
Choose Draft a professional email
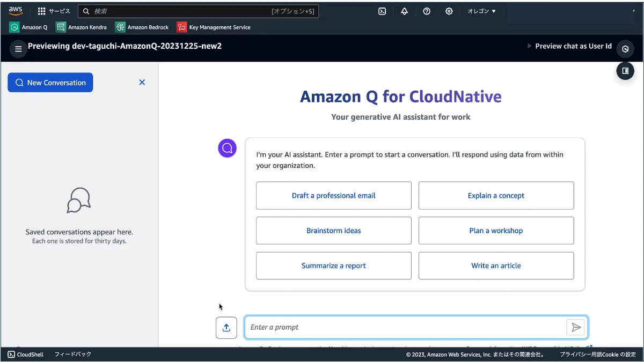point(333,196)
